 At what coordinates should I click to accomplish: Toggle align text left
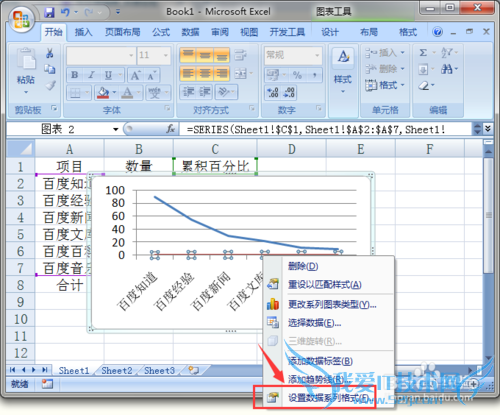[x=188, y=73]
